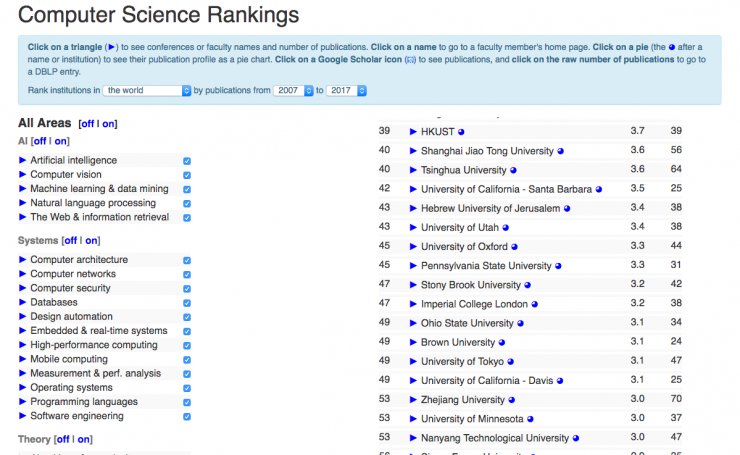Screen dimensions: 740x455
Task: Click pie icon after University of Tokyo
Action: click(x=510, y=362)
